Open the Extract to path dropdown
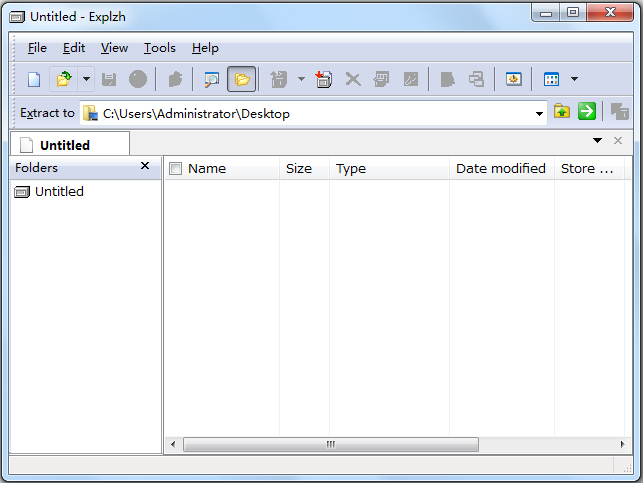643x483 pixels. [539, 113]
